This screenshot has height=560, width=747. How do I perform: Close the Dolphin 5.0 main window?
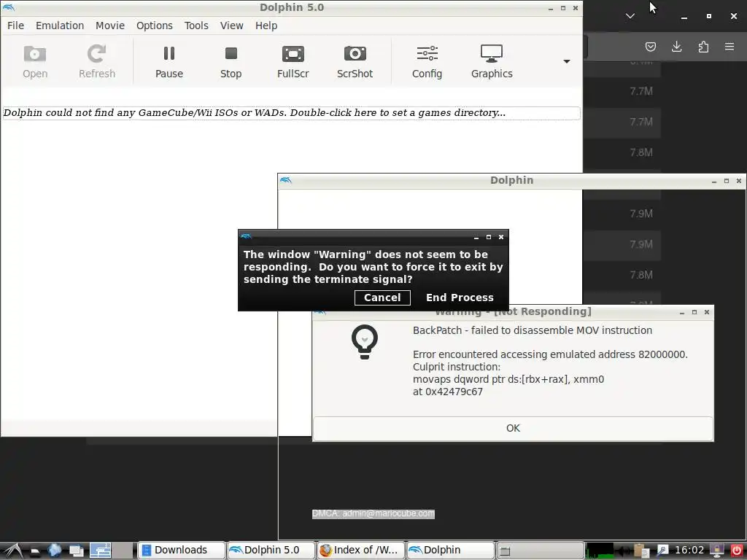[x=575, y=8]
